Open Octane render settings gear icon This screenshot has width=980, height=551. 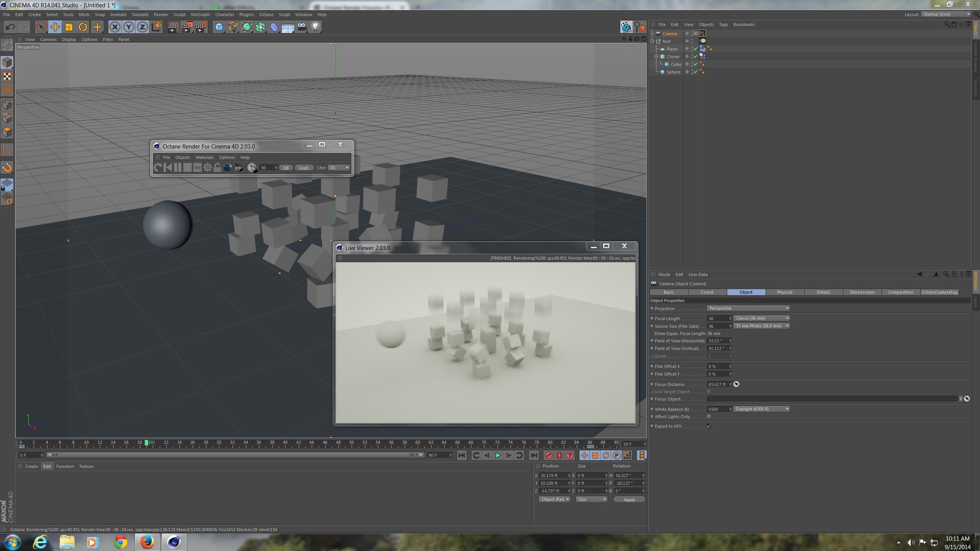[207, 168]
